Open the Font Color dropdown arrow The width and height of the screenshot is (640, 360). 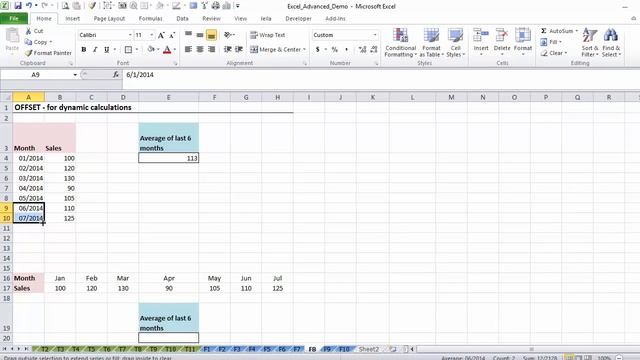pos(175,49)
